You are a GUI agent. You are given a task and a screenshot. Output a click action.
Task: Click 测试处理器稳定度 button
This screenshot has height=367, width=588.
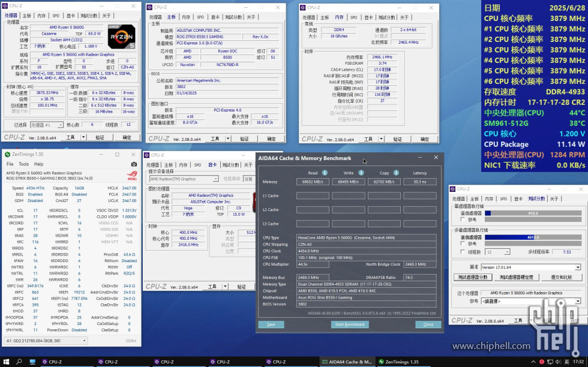pyautogui.click(x=516, y=278)
